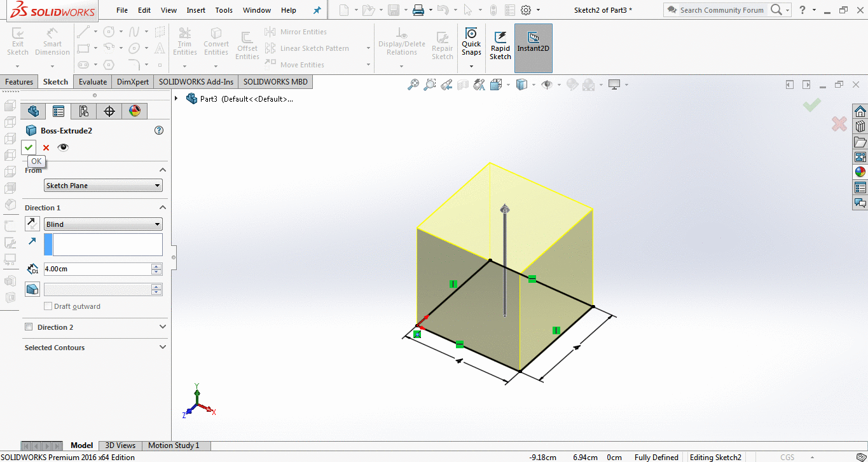Switch to the ConfigurationManager tab icon

(x=84, y=111)
